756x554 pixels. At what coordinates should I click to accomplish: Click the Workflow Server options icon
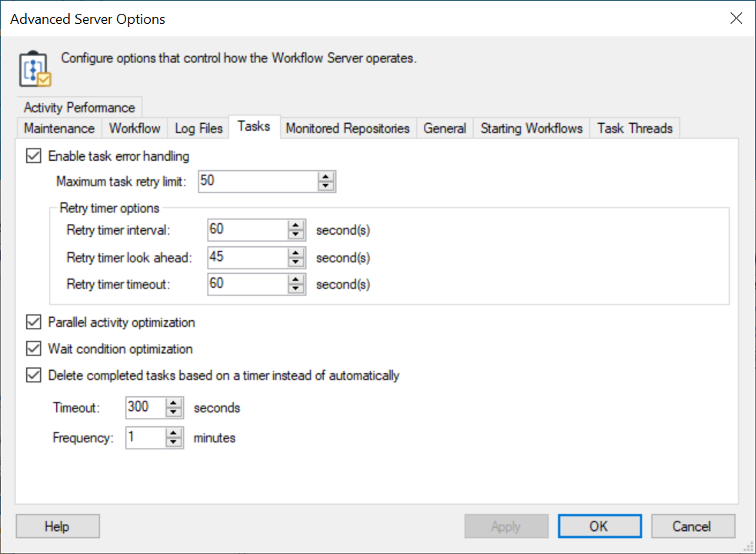(x=35, y=68)
